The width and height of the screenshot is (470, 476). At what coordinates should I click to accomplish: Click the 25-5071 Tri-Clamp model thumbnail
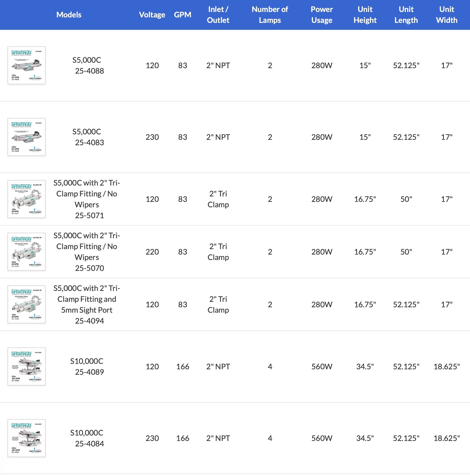(x=27, y=199)
